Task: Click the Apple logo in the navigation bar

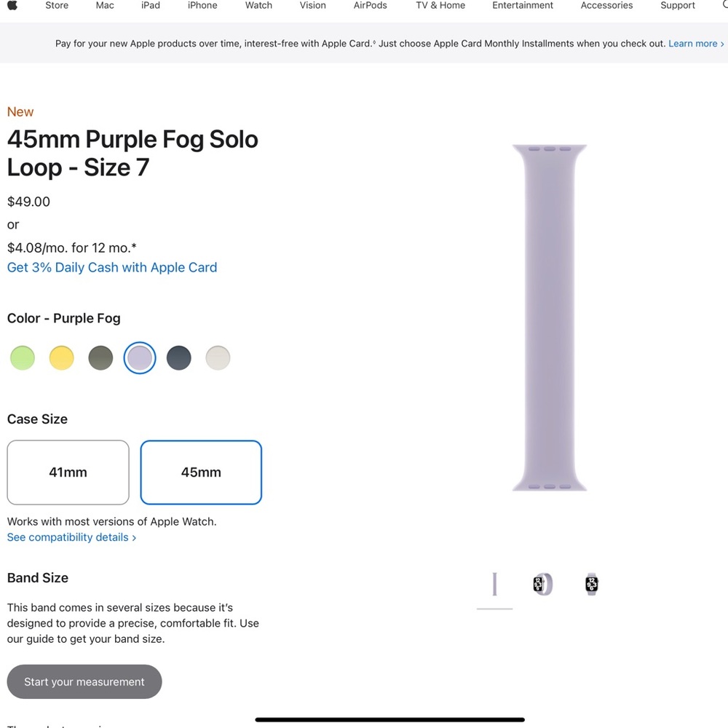Action: tap(11, 5)
